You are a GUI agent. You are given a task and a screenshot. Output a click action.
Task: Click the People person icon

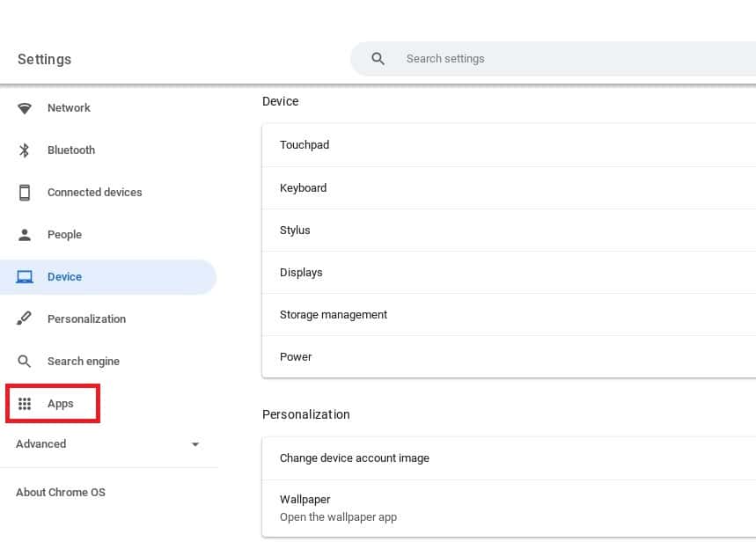[25, 235]
